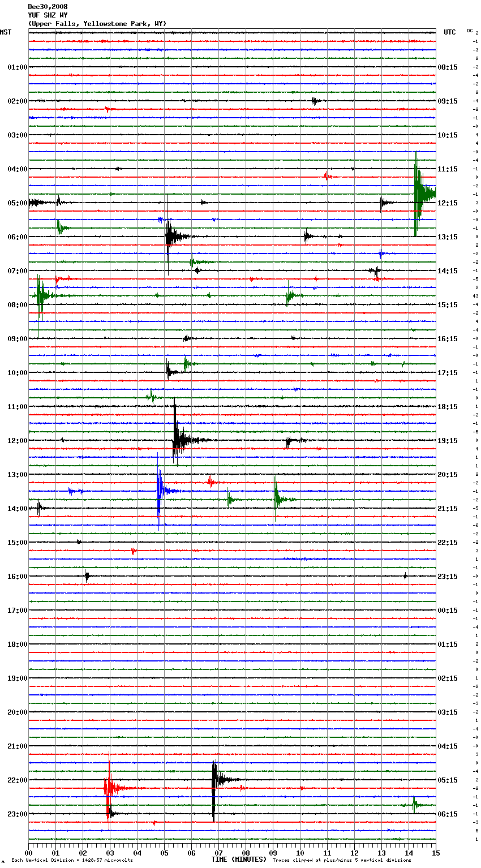This screenshot has width=481, height=868.
Task: Select the 21:00 MST row label
Action: (x=17, y=746)
